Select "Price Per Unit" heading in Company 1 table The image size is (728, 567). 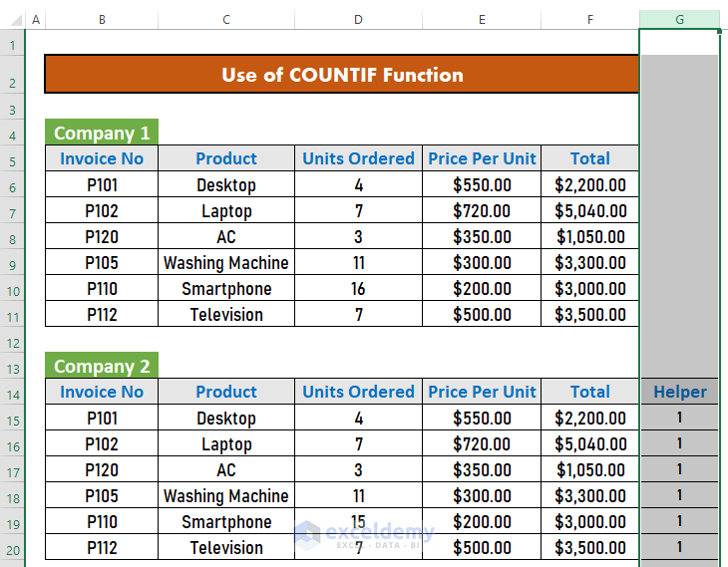point(482,159)
